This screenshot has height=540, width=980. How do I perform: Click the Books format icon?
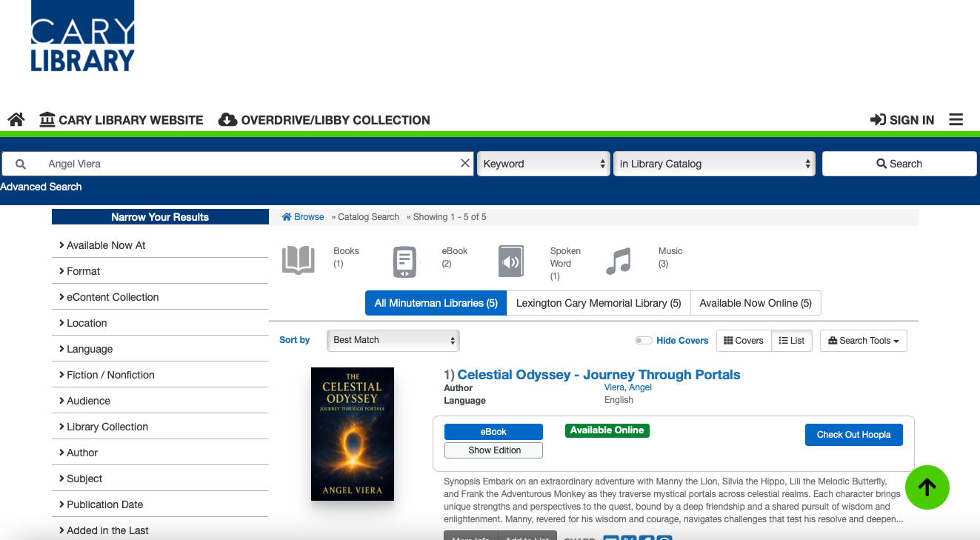299,261
